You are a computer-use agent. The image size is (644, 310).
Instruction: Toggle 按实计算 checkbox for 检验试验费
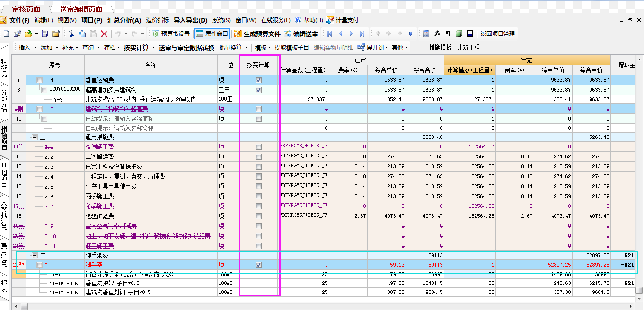tap(258, 216)
